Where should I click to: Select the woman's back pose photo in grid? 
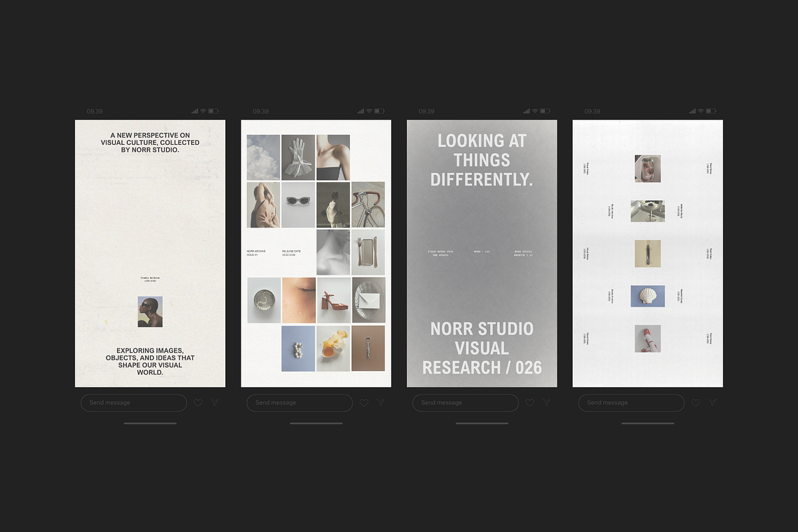coord(263,205)
